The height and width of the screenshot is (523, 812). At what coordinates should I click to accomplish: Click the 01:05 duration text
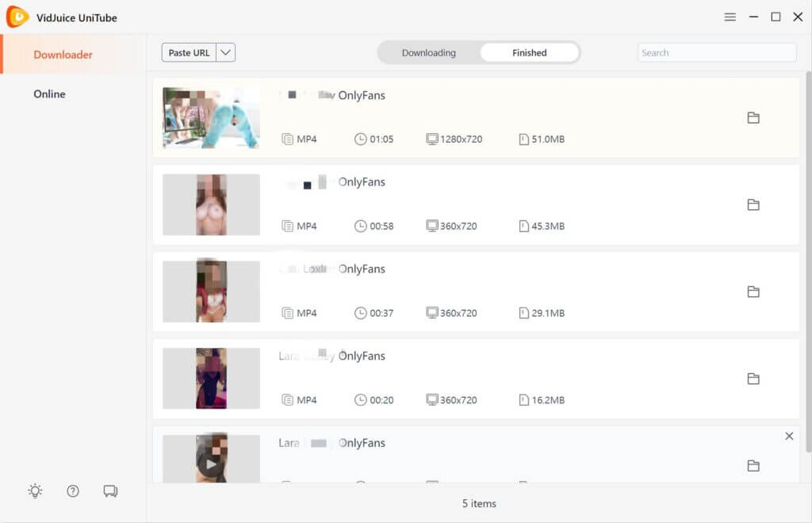381,139
